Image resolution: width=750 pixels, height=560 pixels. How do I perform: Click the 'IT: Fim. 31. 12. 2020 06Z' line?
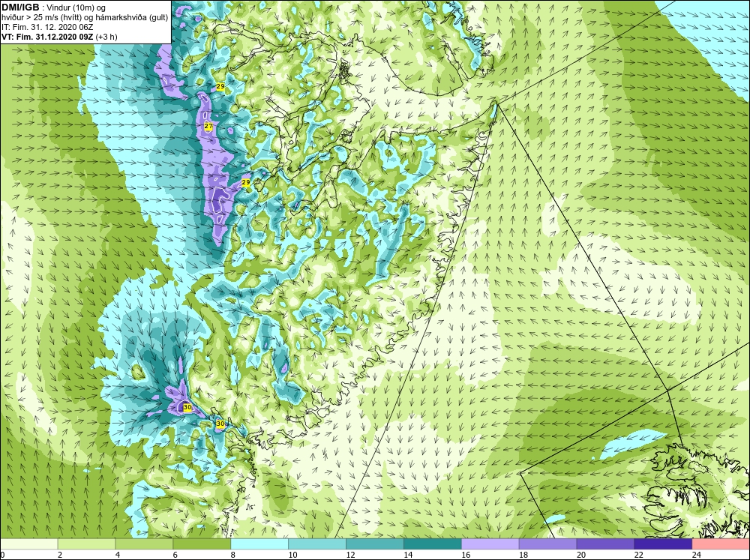click(46, 27)
